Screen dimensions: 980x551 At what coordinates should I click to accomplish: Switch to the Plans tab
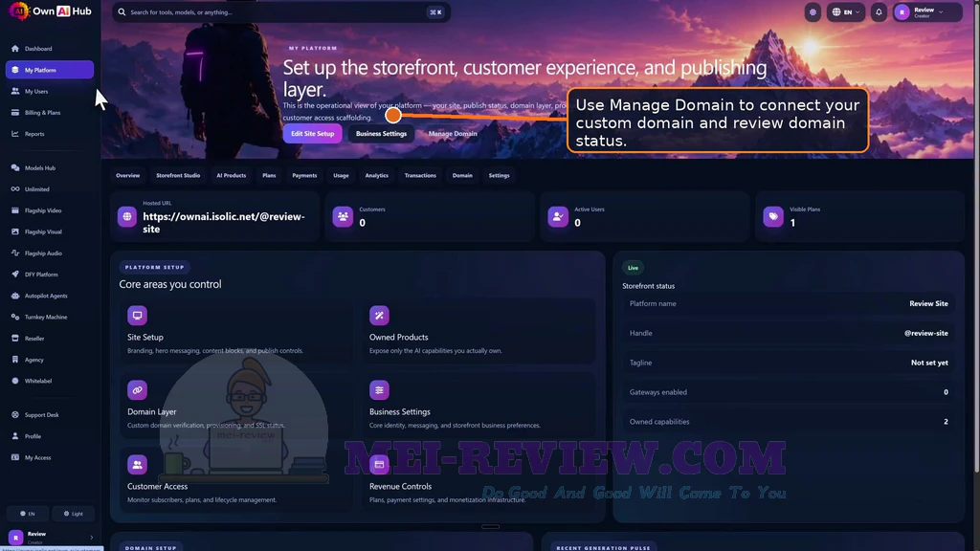tap(269, 176)
